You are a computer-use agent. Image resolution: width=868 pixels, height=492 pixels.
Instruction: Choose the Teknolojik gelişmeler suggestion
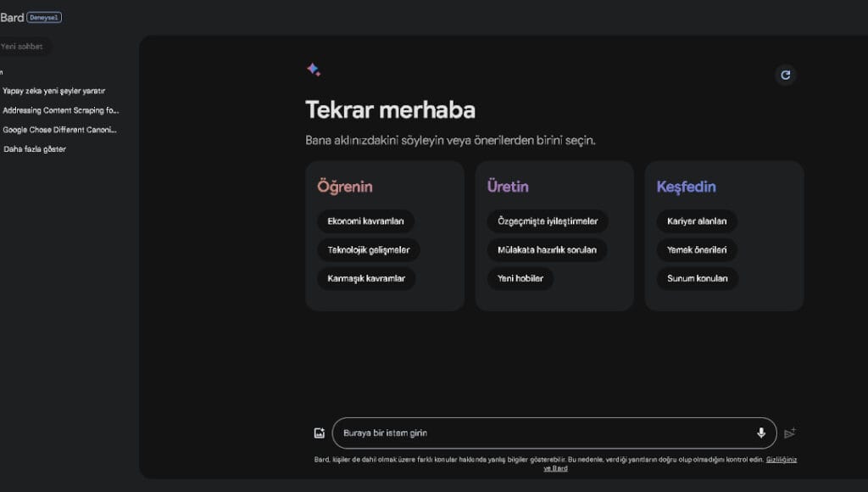[x=367, y=250]
